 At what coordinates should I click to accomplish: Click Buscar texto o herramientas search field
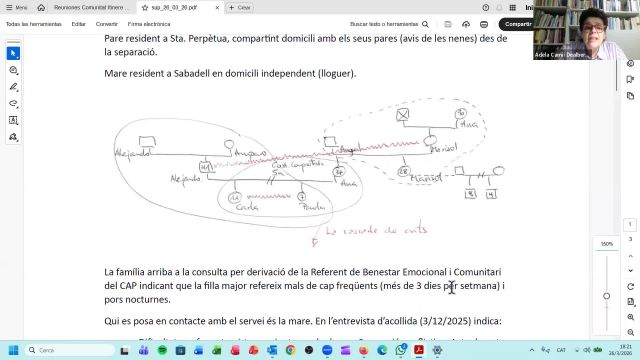tap(384, 24)
